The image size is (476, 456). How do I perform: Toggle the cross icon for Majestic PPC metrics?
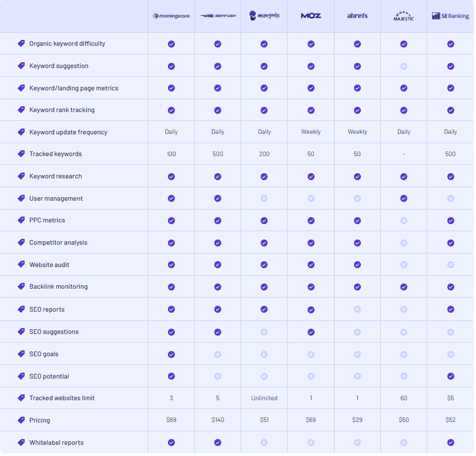point(403,221)
